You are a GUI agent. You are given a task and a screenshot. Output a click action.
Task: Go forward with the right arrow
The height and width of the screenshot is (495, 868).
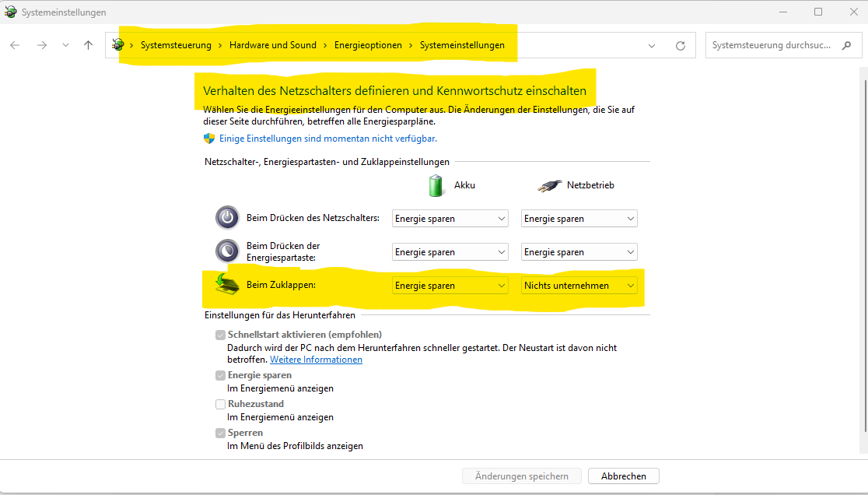42,45
